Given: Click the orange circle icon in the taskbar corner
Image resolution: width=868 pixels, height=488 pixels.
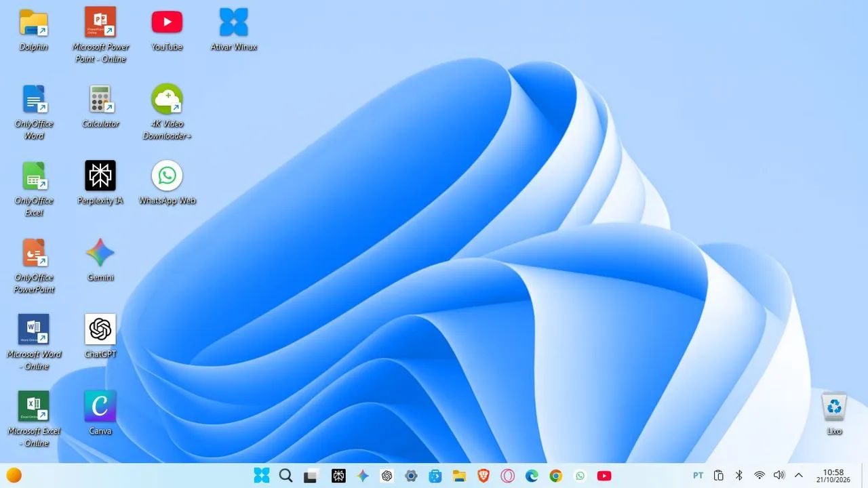Looking at the screenshot, I should [x=14, y=476].
